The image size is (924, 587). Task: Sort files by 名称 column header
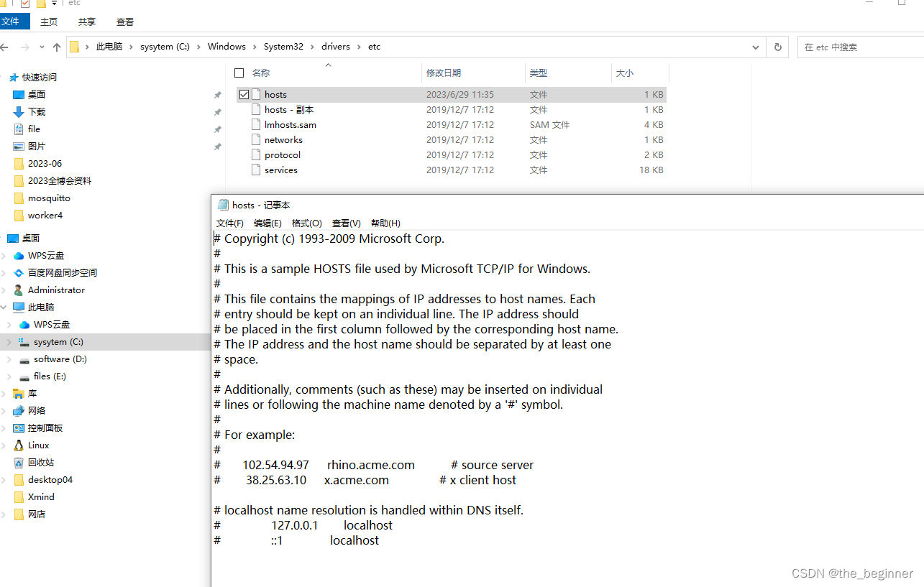tap(261, 73)
